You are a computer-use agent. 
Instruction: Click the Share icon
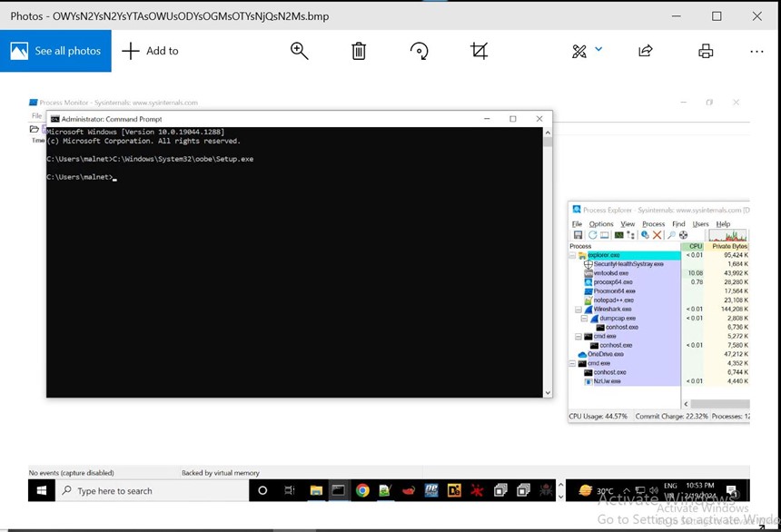(646, 51)
